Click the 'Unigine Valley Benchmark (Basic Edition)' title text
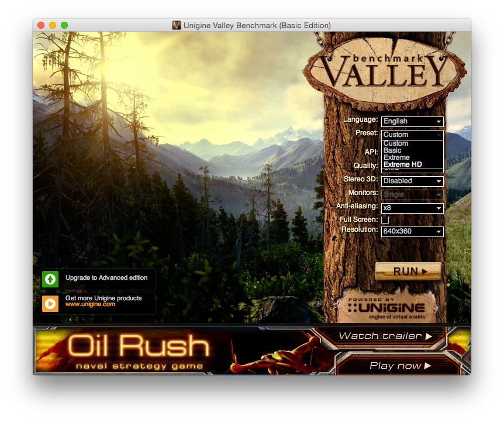The image size is (504, 422). [257, 25]
